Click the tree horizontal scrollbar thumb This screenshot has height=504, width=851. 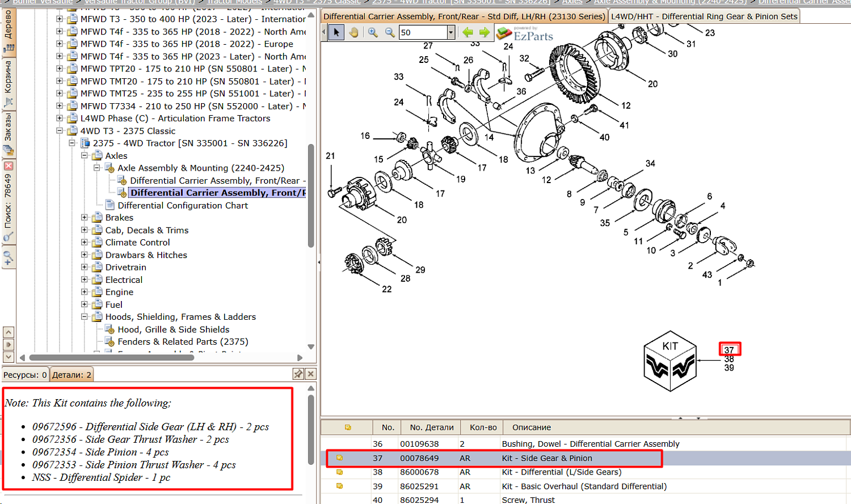(112, 358)
